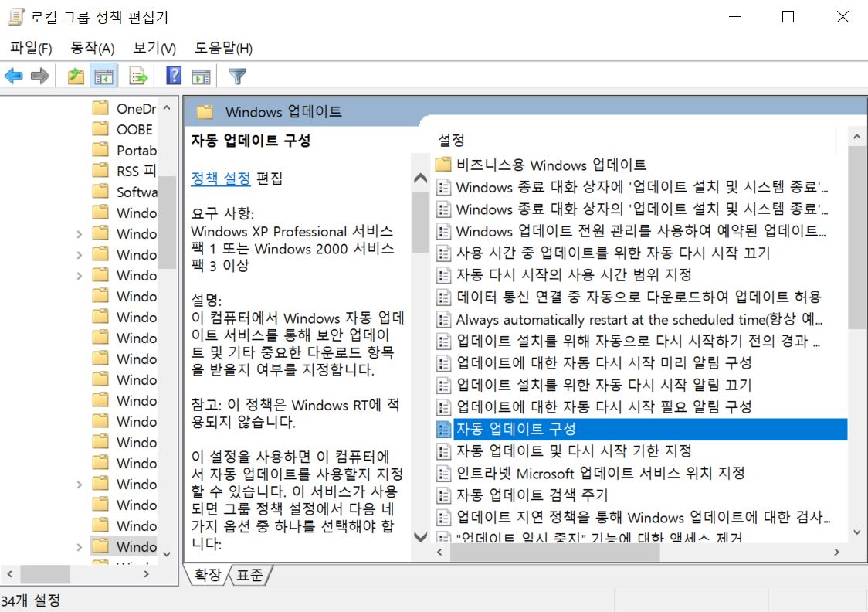Switch to the 확장 tab
The width and height of the screenshot is (868, 612).
click(208, 575)
